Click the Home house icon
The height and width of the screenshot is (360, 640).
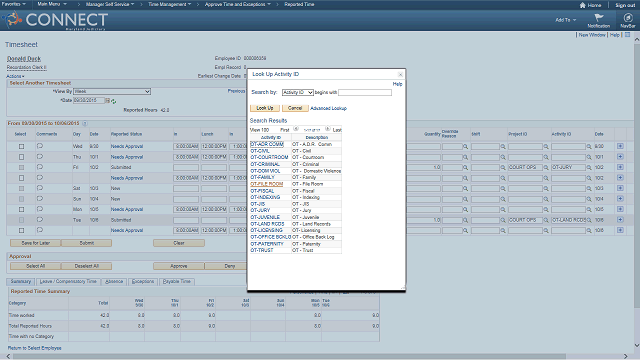click(582, 5)
